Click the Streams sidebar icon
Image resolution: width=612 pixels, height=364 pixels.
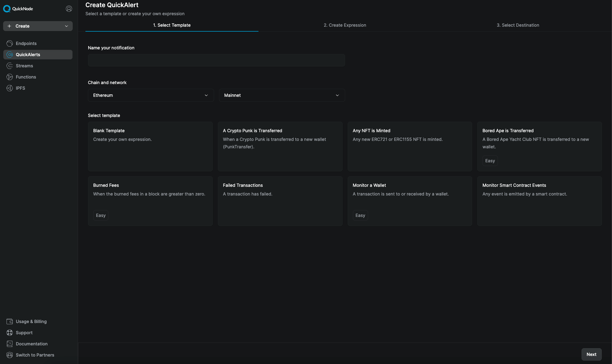[10, 66]
